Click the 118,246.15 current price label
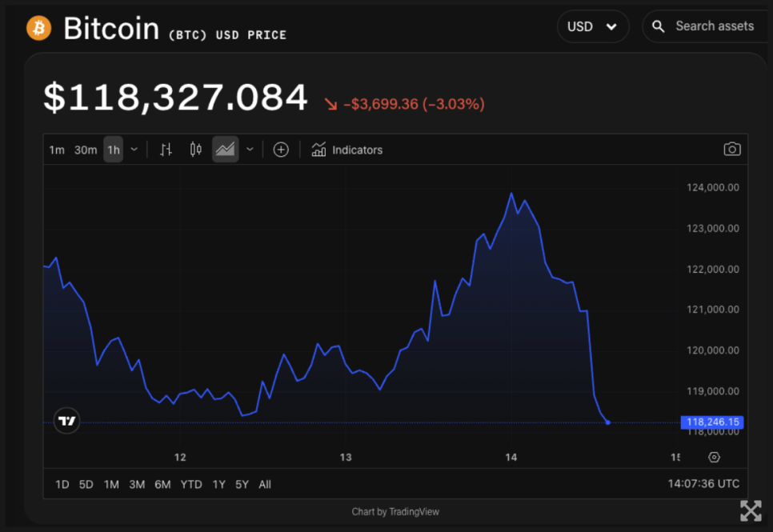This screenshot has height=532, width=773. [x=712, y=422]
